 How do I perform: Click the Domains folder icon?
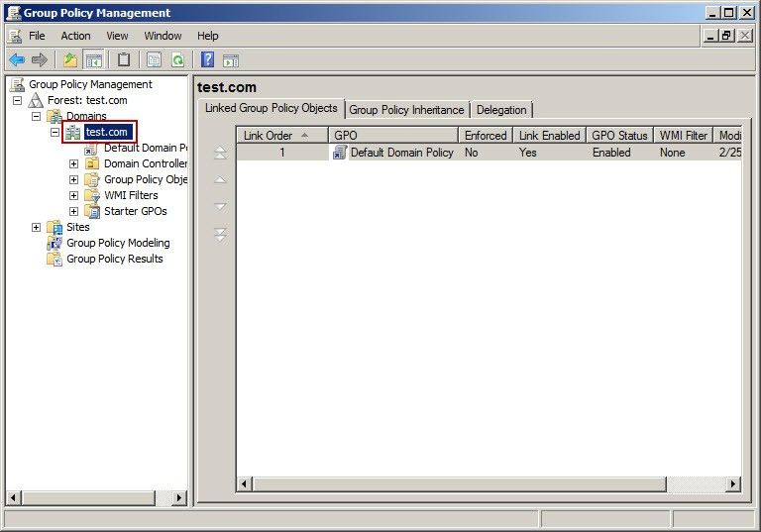(x=54, y=116)
